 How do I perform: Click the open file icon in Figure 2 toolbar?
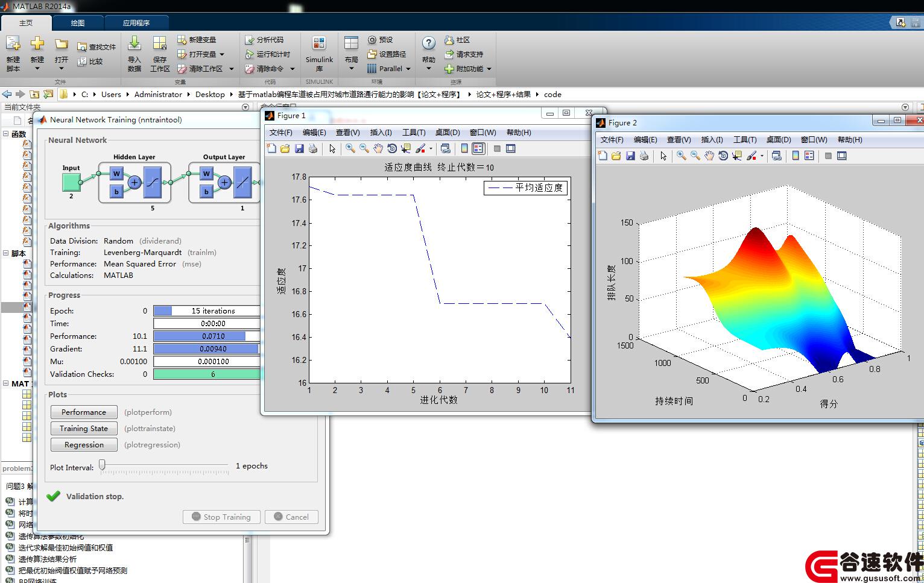coord(616,156)
